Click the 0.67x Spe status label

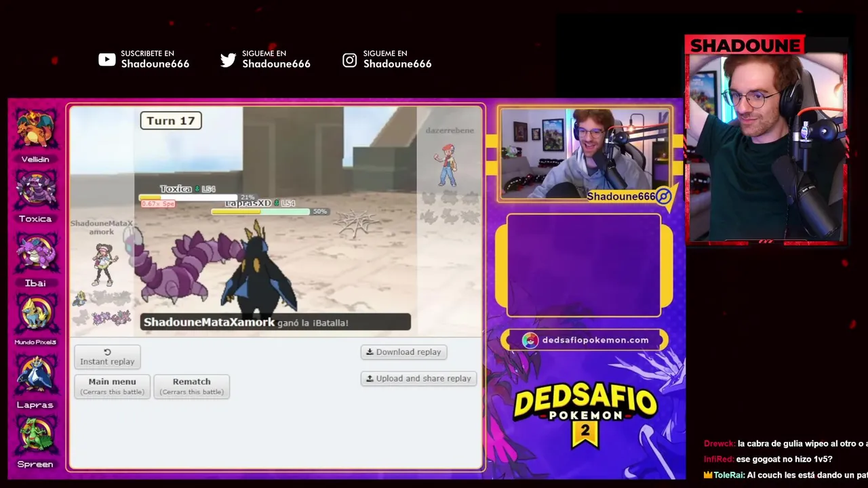pos(158,204)
